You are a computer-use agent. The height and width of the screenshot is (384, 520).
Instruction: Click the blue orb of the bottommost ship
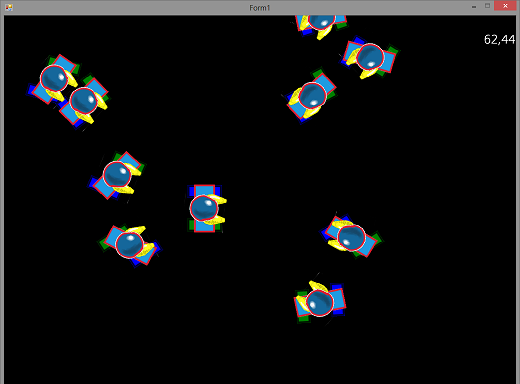point(320,303)
